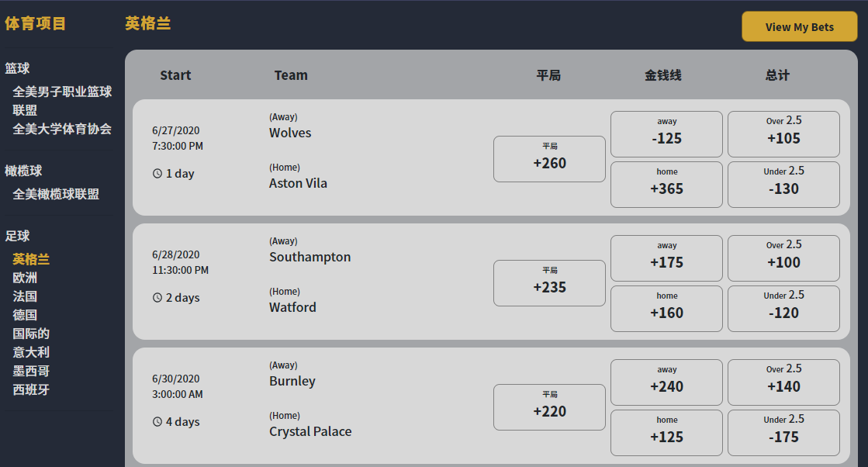Image resolution: width=868 pixels, height=467 pixels.
Task: Open 西班牙 football league
Action: (31, 389)
